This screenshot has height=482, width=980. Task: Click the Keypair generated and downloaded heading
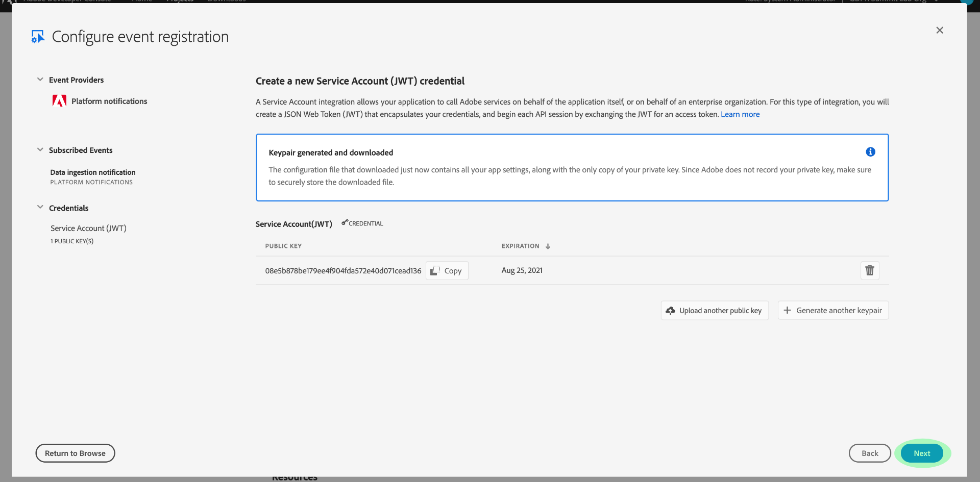pos(331,153)
